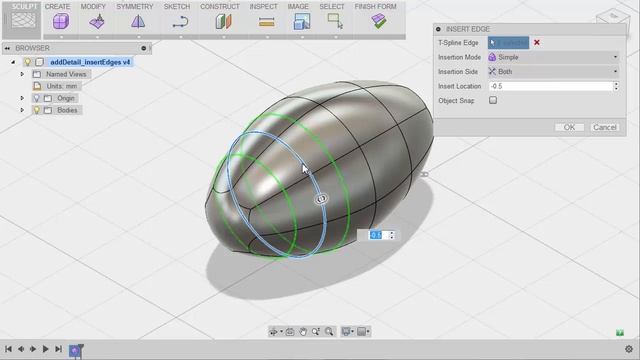Open the Inspect menu

(263, 7)
